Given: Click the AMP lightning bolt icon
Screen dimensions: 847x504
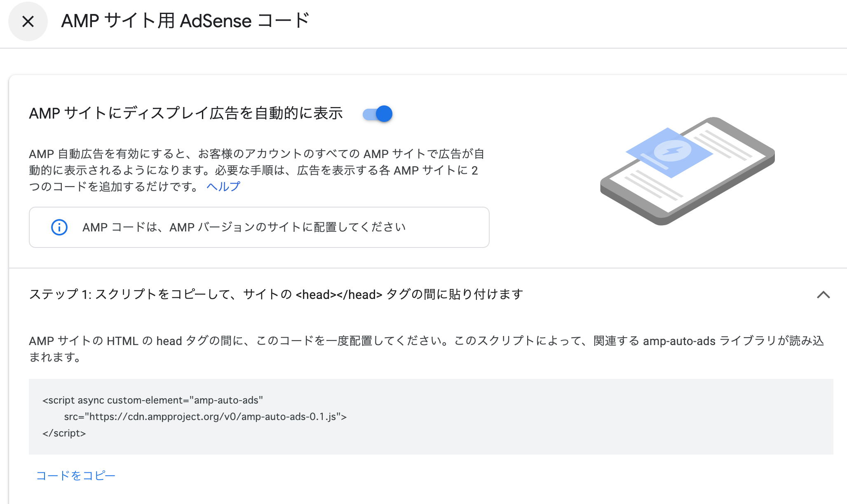Looking at the screenshot, I should tap(673, 151).
